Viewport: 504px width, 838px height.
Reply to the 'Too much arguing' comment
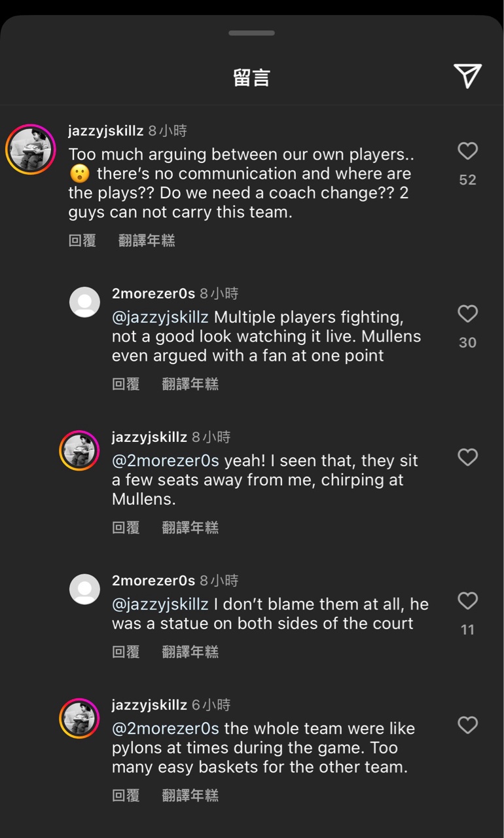pos(82,241)
